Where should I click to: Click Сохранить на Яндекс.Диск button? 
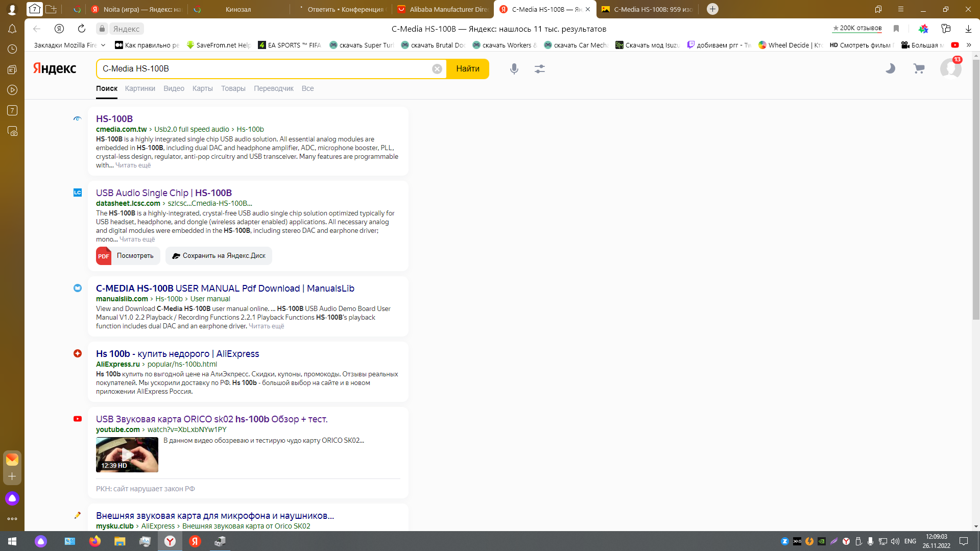pos(219,256)
